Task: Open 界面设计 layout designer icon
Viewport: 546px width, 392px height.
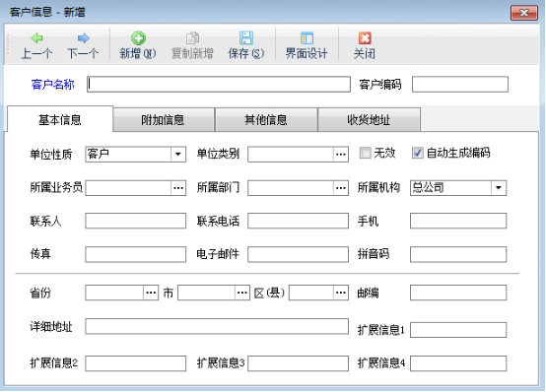Action: (307, 38)
